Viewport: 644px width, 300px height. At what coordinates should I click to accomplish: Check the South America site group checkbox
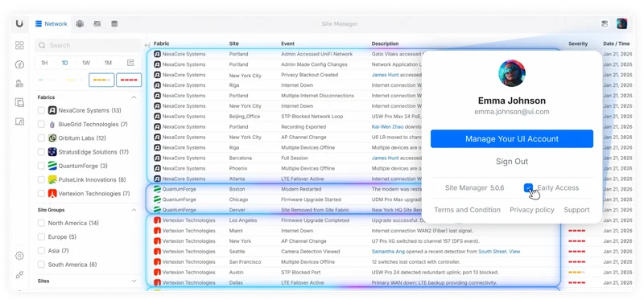(x=41, y=265)
